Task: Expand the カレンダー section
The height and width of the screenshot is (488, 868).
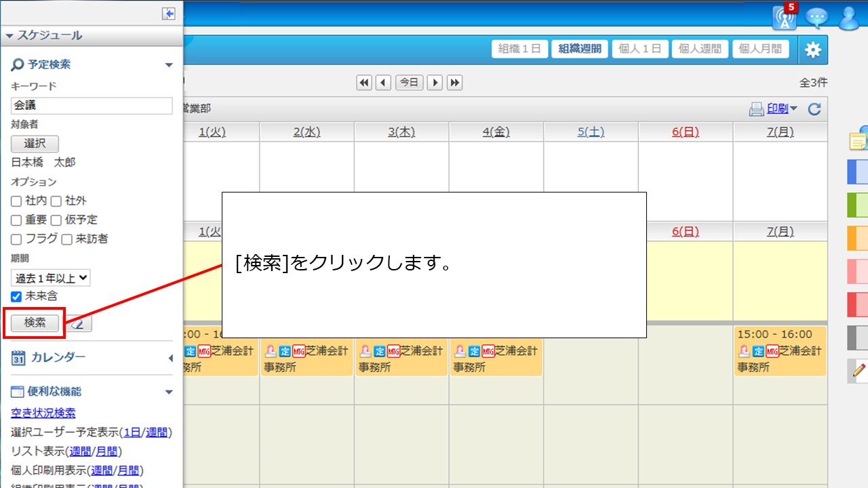Action: 170,358
